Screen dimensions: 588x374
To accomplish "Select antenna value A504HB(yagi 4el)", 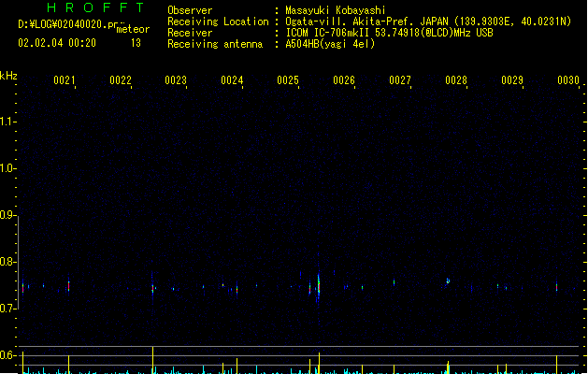I will click(330, 44).
